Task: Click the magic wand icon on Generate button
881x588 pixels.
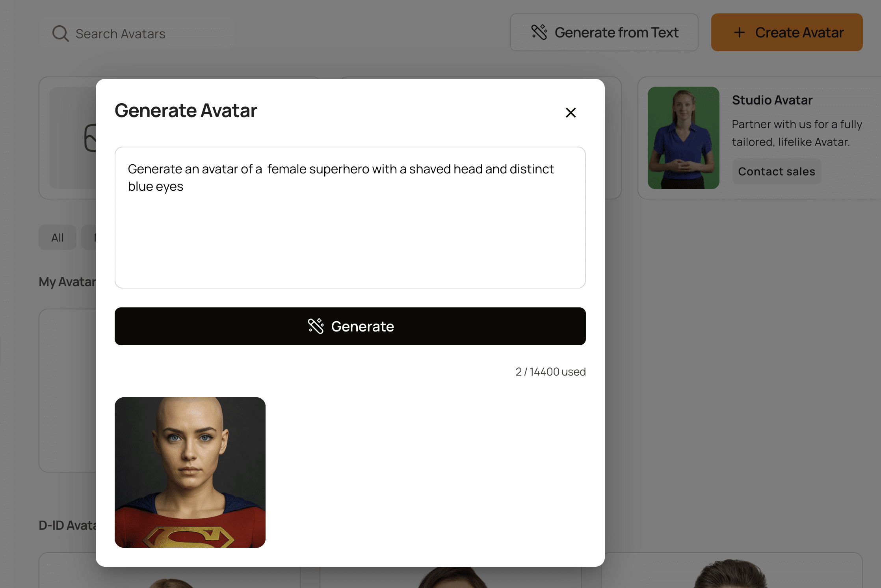Action: (x=316, y=326)
